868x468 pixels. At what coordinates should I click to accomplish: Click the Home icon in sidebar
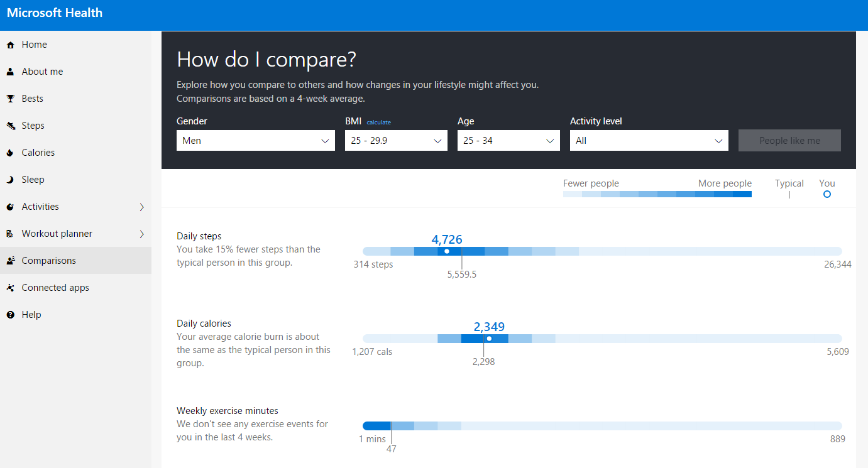click(x=9, y=44)
